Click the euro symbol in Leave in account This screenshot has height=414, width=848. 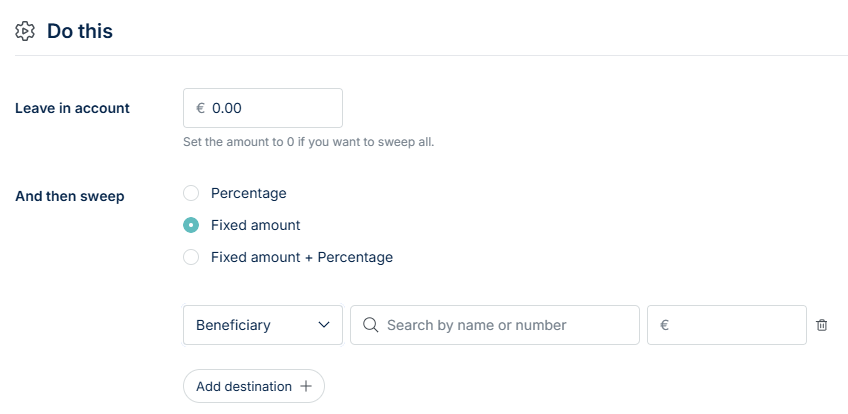[x=201, y=108]
